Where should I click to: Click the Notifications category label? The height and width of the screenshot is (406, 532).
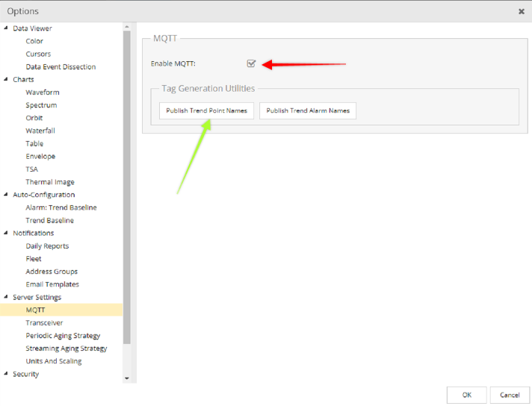pos(34,233)
